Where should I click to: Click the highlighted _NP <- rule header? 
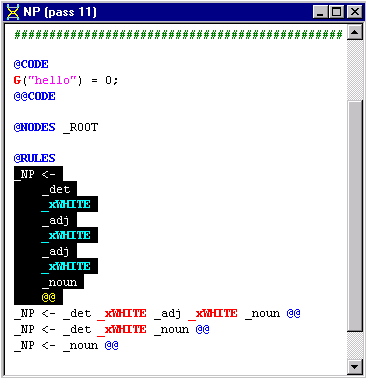click(38, 174)
